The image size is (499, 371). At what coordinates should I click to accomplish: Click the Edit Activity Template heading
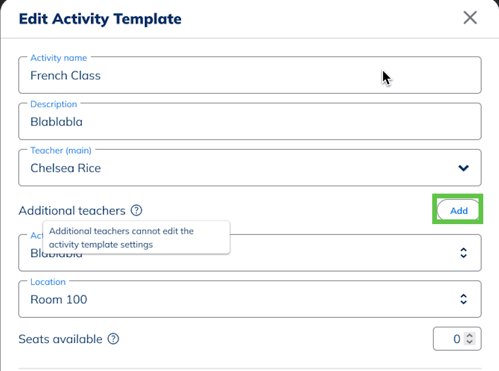[100, 19]
